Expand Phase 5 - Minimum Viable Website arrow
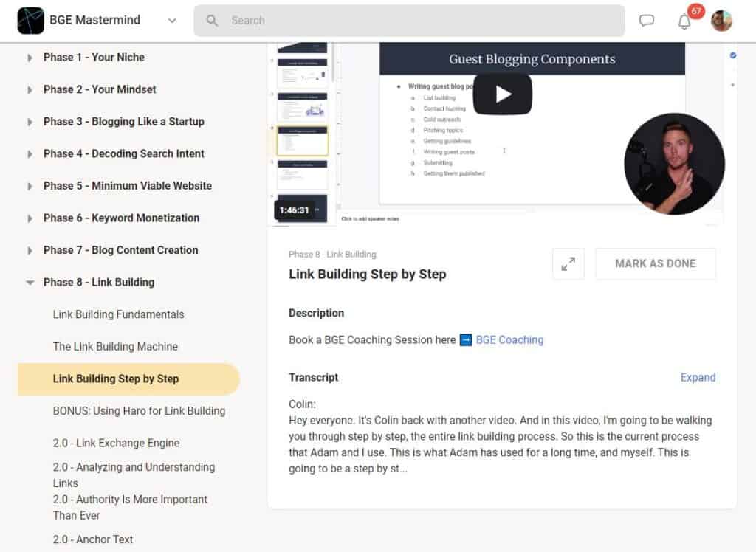The height and width of the screenshot is (552, 756). pyautogui.click(x=30, y=187)
